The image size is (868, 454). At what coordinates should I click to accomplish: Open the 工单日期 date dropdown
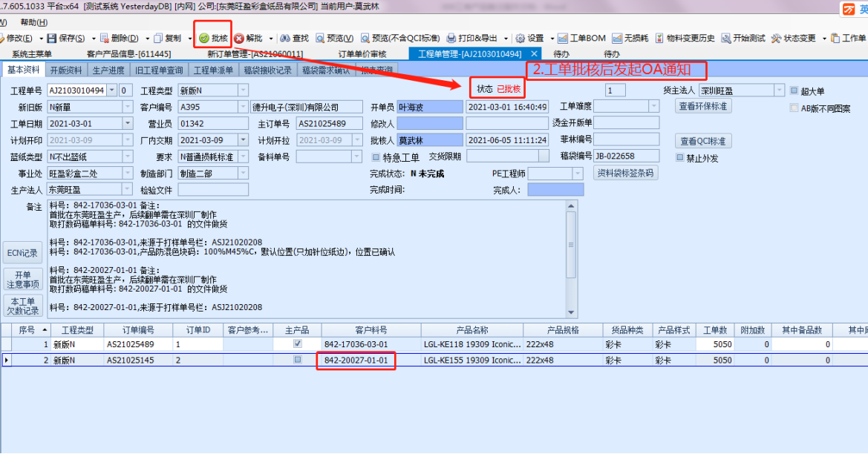click(127, 123)
